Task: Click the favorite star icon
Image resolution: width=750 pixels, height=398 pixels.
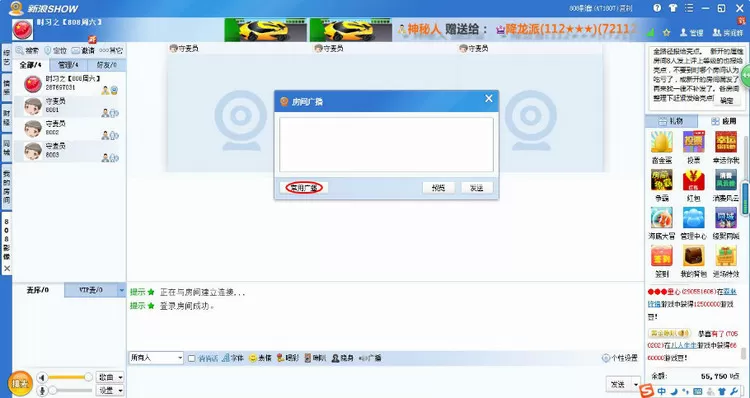Action: click(666, 33)
